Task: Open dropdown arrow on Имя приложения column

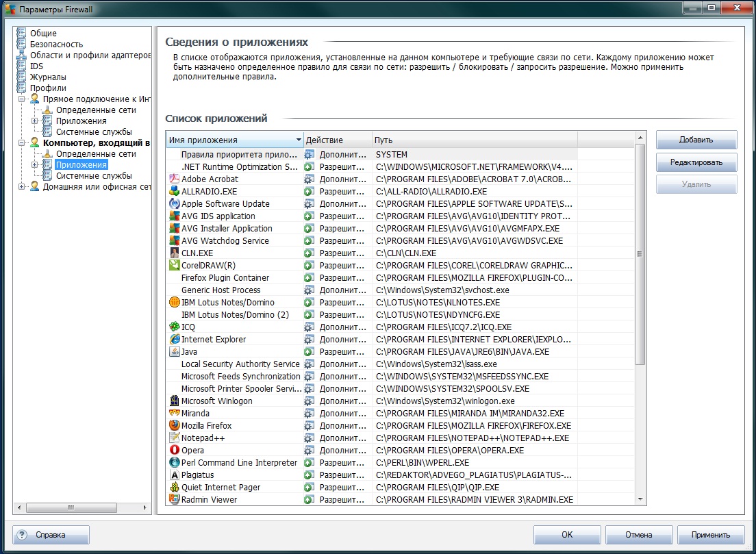Action: pyautogui.click(x=298, y=140)
